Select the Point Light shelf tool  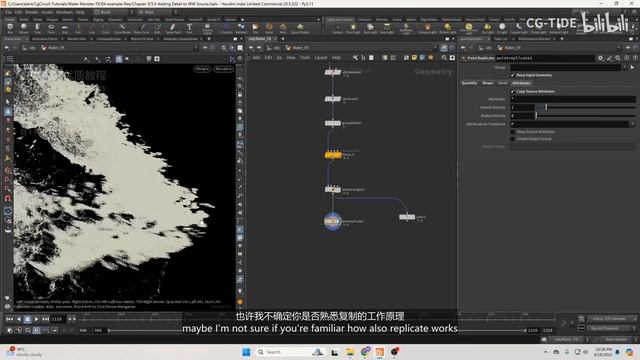[x=353, y=28]
